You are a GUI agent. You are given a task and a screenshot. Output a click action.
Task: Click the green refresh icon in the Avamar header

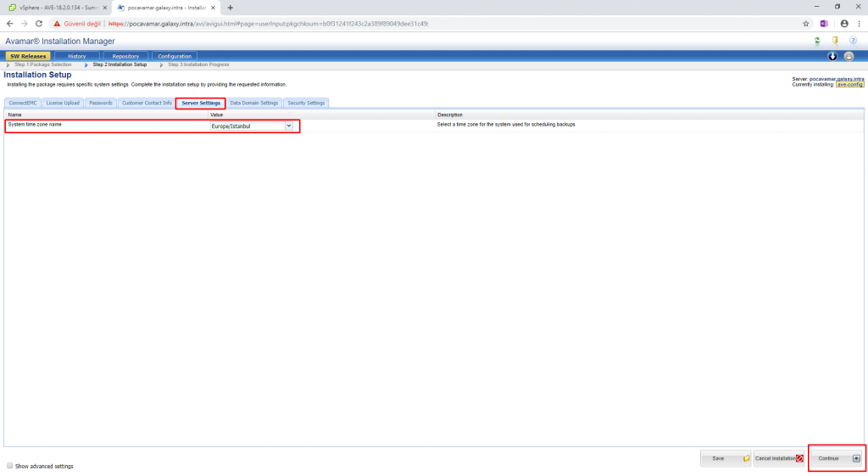tap(817, 41)
